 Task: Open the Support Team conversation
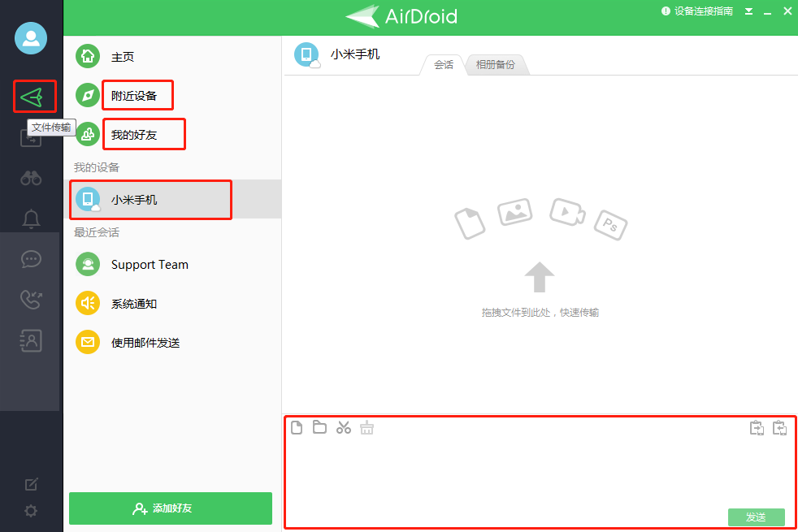pos(172,265)
